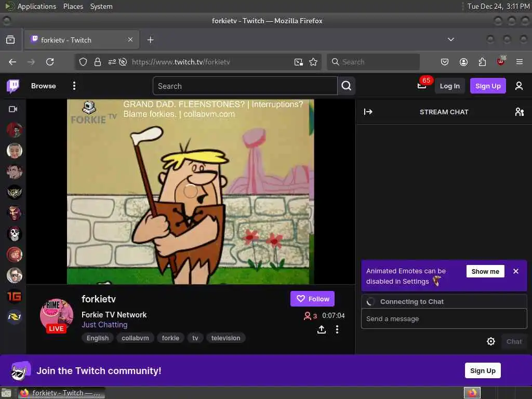This screenshot has height=399, width=532.
Task: Click Sign Up in the bottom banner
Action: (483, 370)
